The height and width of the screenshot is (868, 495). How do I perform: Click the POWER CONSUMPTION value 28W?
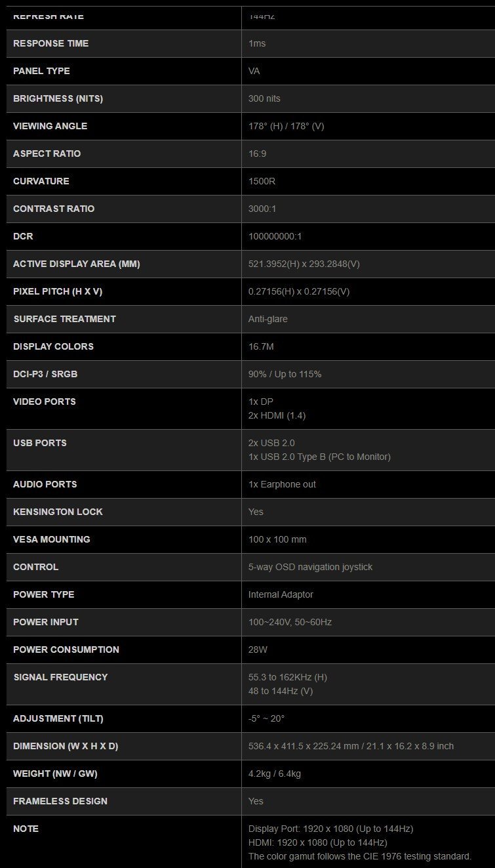click(258, 650)
